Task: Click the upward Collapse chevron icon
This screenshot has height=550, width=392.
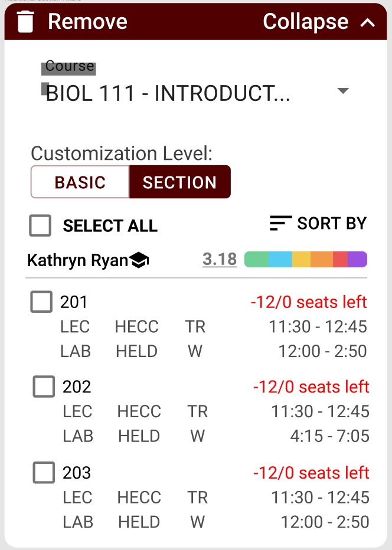Action: (368, 24)
